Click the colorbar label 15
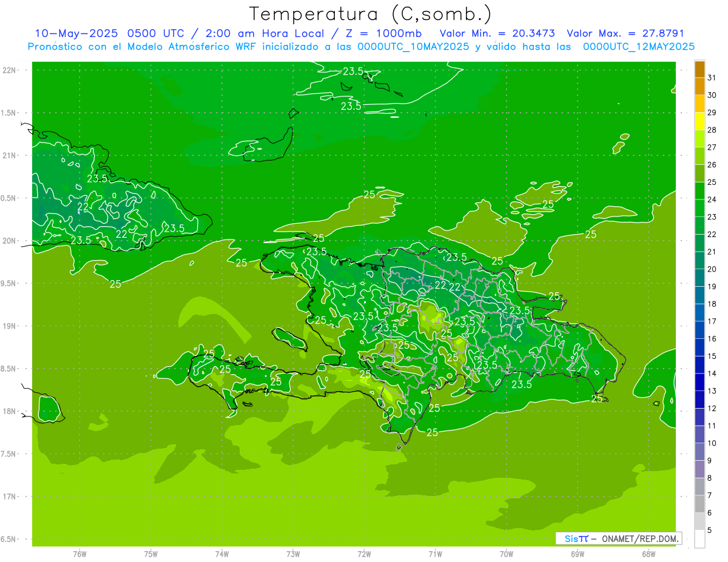This screenshot has height=562, width=728. [x=712, y=356]
